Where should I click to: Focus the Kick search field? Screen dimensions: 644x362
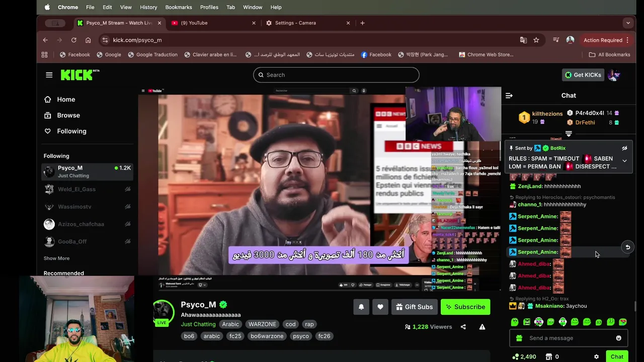(336, 75)
